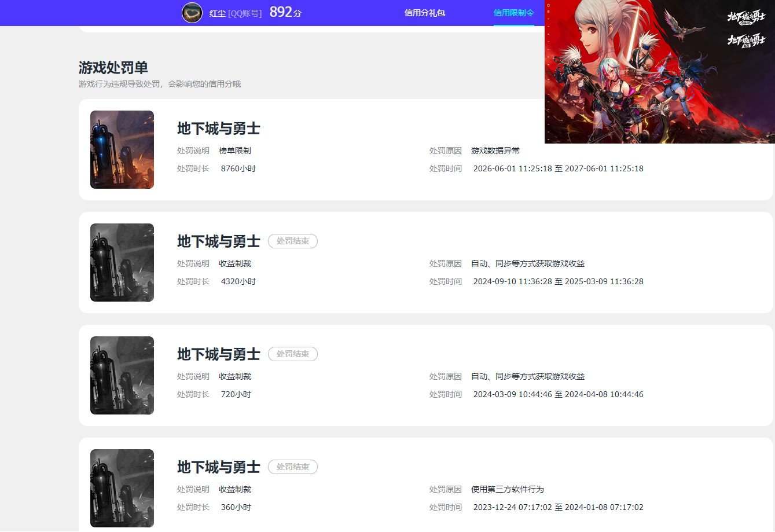Click the 8760小时 penalty duration
The height and width of the screenshot is (532, 775).
click(238, 168)
